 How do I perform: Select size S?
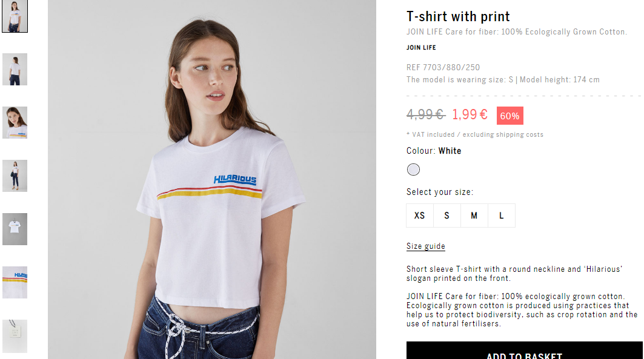coord(447,216)
